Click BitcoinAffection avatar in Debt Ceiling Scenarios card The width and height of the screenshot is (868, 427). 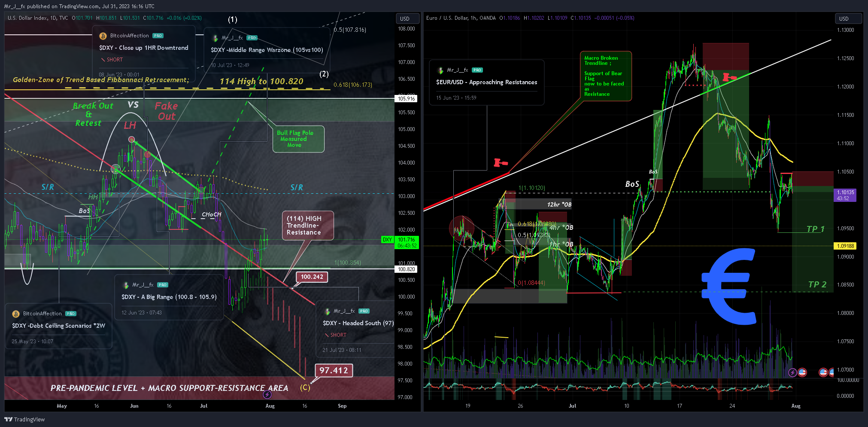[x=16, y=314]
